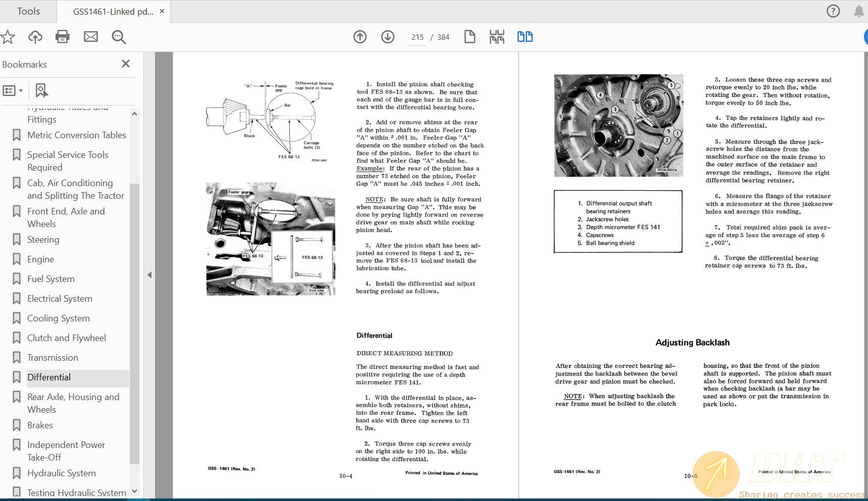Jump to the Brakes bookmark

40,425
